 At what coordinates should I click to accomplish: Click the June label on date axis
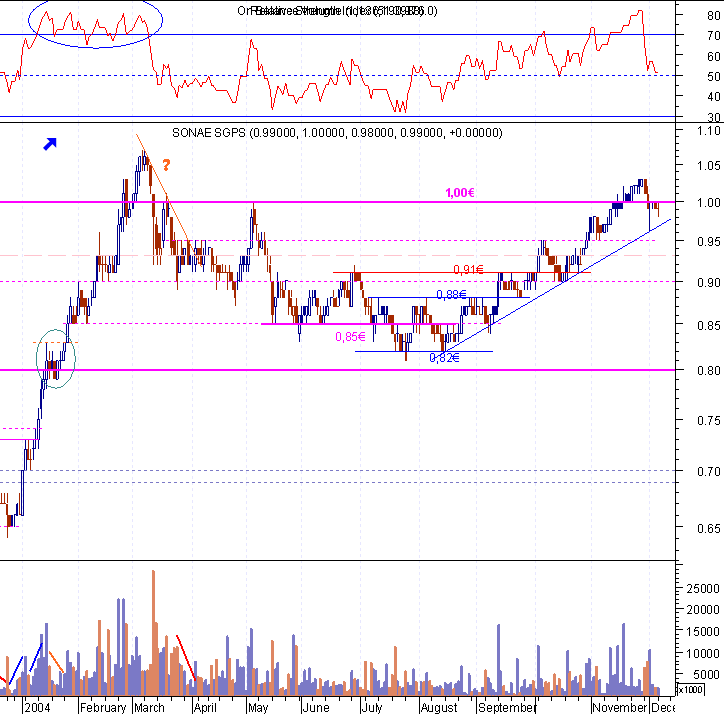click(316, 708)
